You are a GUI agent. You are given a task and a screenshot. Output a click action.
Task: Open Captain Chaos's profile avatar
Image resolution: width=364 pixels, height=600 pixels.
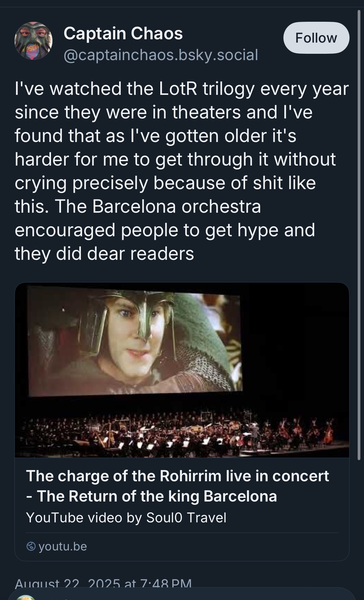coord(34,40)
